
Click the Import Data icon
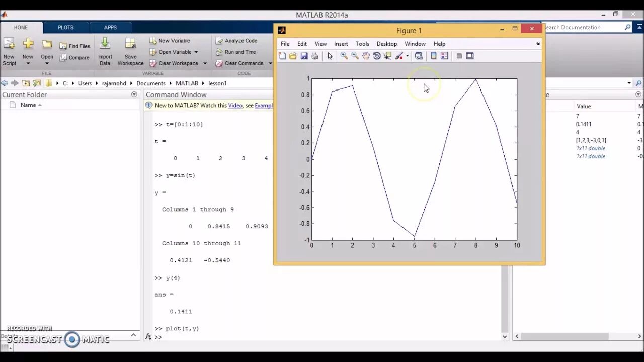click(105, 44)
